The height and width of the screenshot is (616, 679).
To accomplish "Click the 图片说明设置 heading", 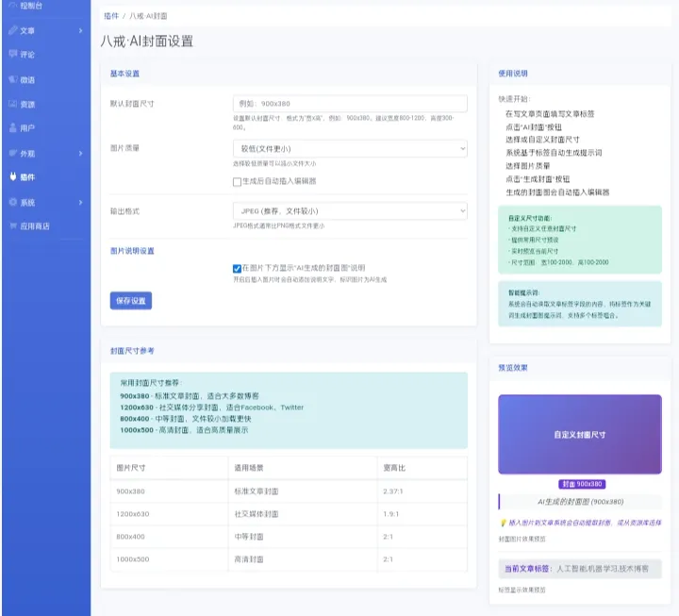I will click(132, 251).
